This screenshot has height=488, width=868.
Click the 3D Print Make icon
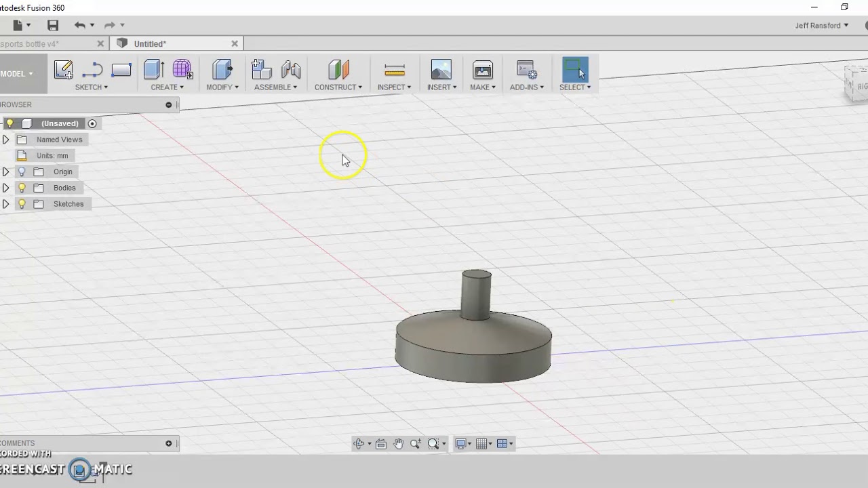(x=483, y=70)
